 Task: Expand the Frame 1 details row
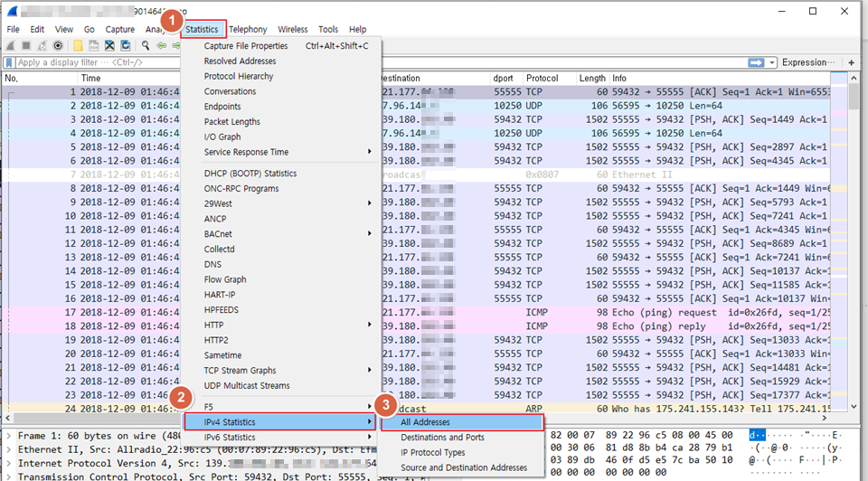click(x=8, y=436)
